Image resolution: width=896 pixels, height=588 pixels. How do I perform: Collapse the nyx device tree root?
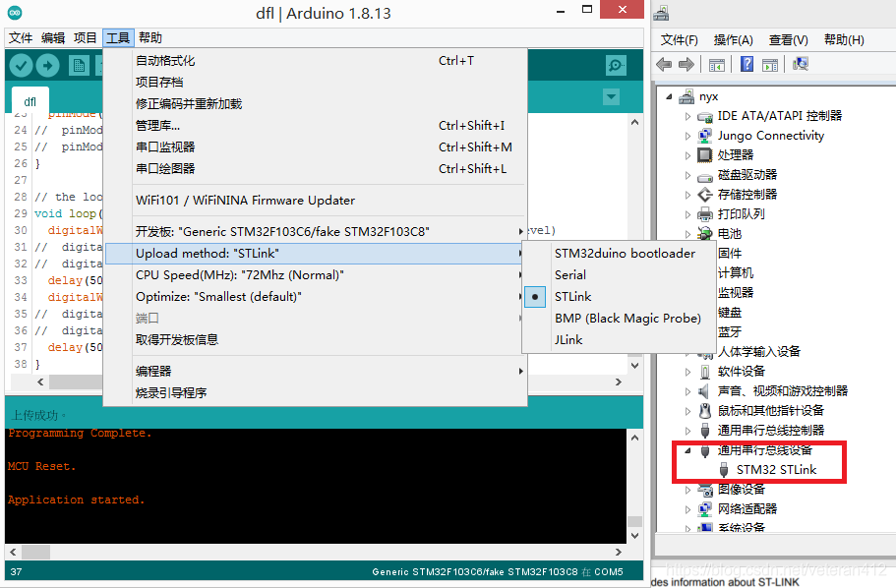[671, 95]
